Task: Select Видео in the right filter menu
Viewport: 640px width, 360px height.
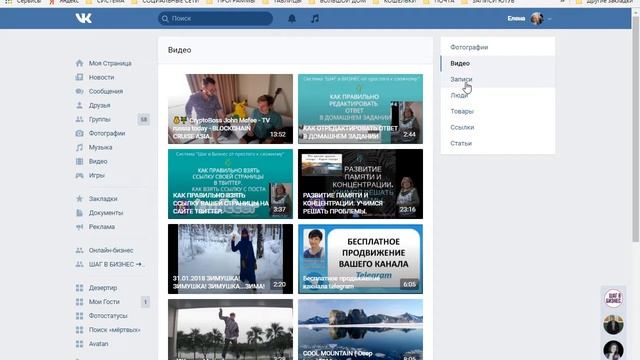Action: [x=498, y=63]
